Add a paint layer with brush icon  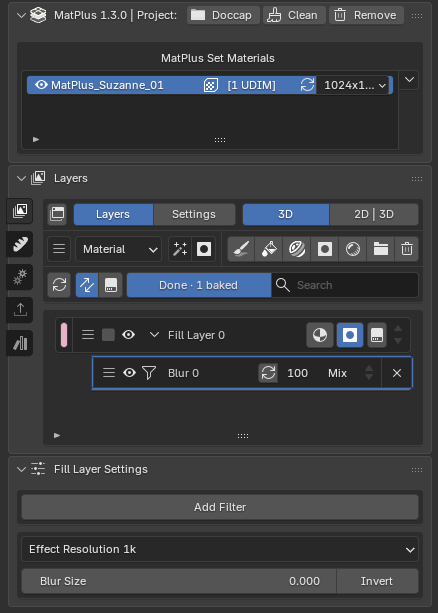pos(241,249)
